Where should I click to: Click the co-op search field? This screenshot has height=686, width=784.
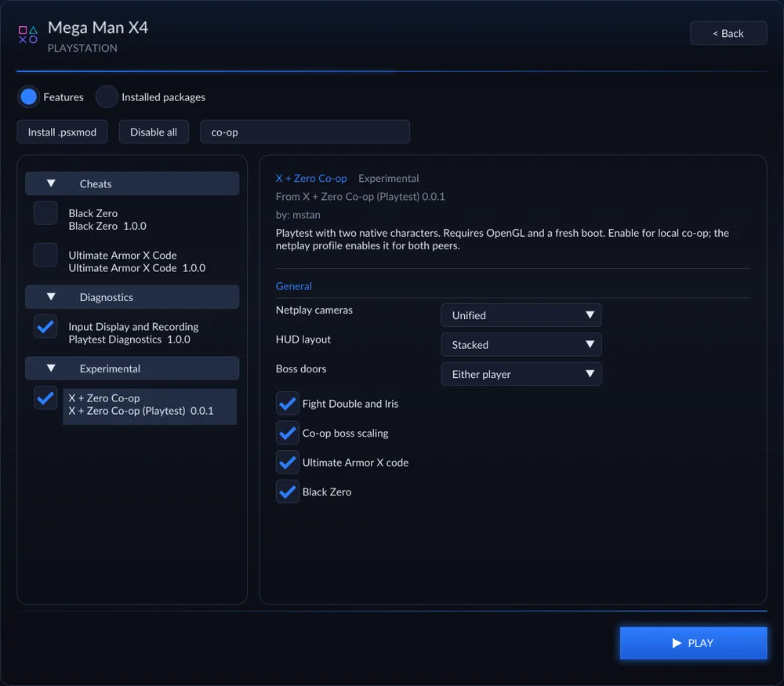304,132
